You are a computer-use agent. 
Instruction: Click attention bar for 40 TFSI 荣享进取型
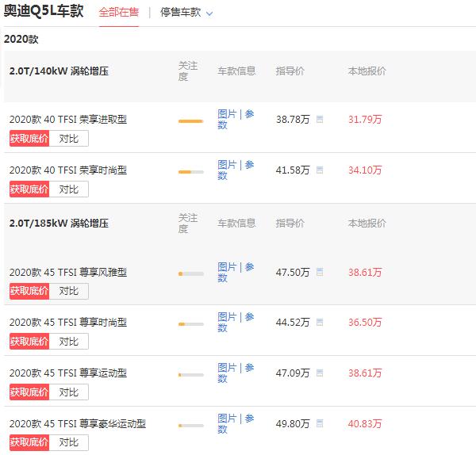coord(191,121)
